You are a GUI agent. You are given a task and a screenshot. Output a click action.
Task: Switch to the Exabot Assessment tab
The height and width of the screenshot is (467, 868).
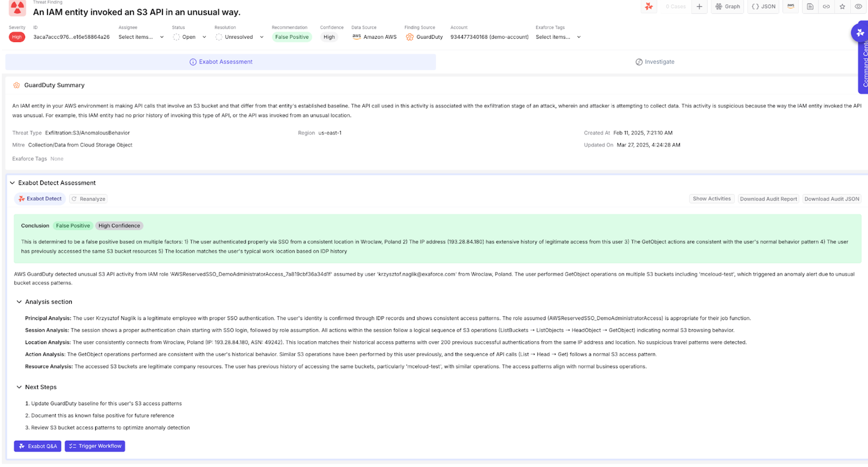pos(221,62)
